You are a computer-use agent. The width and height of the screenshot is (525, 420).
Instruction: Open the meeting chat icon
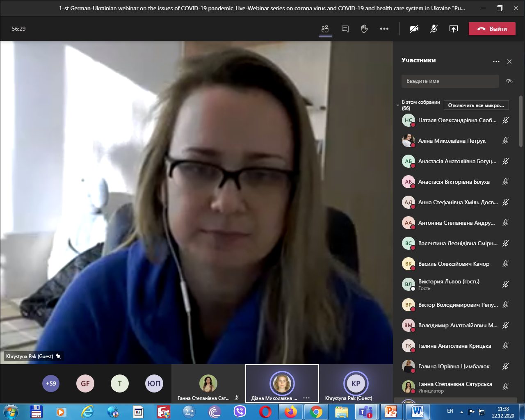[x=345, y=29]
